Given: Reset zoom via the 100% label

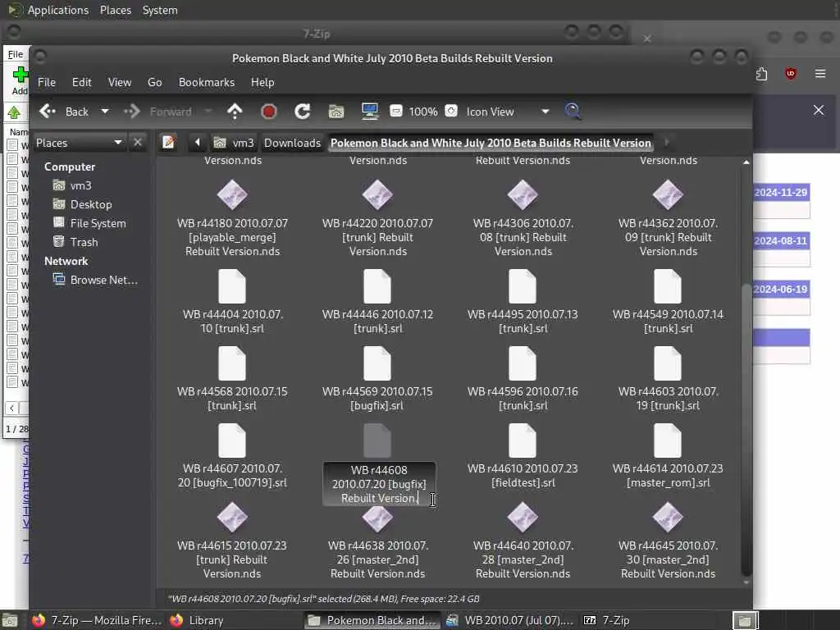Looking at the screenshot, I should point(423,112).
